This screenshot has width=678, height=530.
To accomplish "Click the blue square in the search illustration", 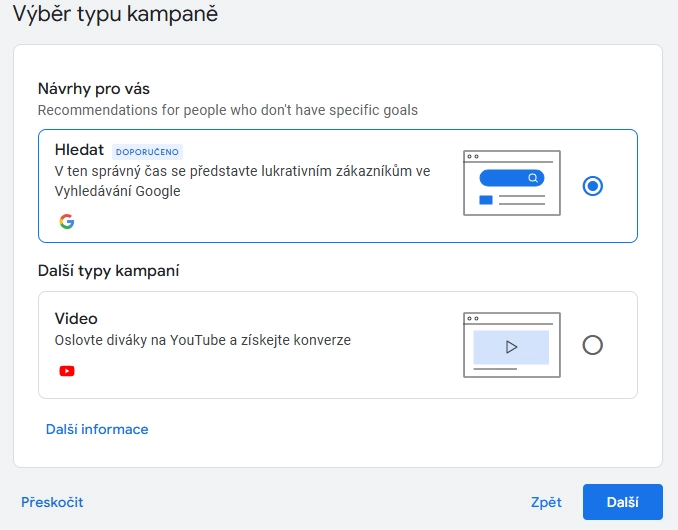I will click(486, 200).
